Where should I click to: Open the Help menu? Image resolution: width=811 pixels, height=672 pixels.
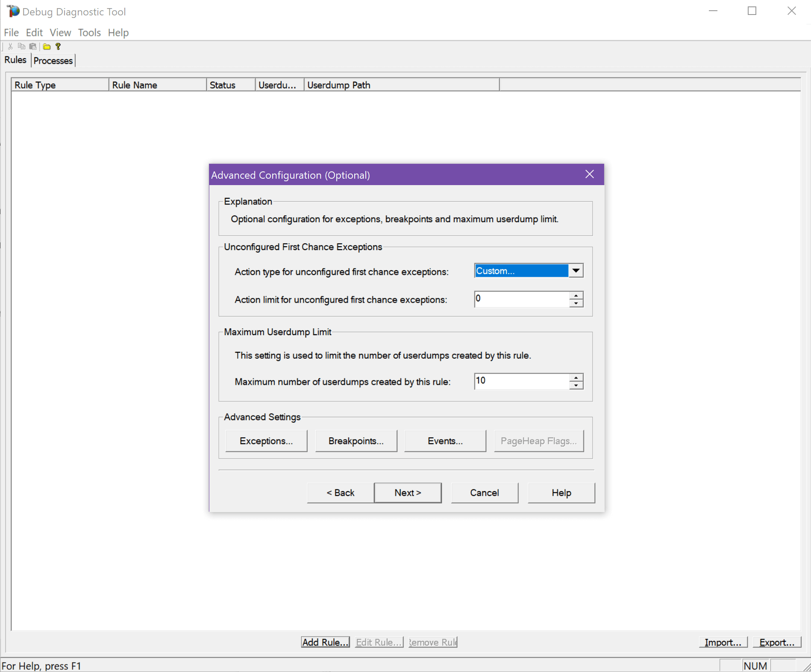[118, 32]
